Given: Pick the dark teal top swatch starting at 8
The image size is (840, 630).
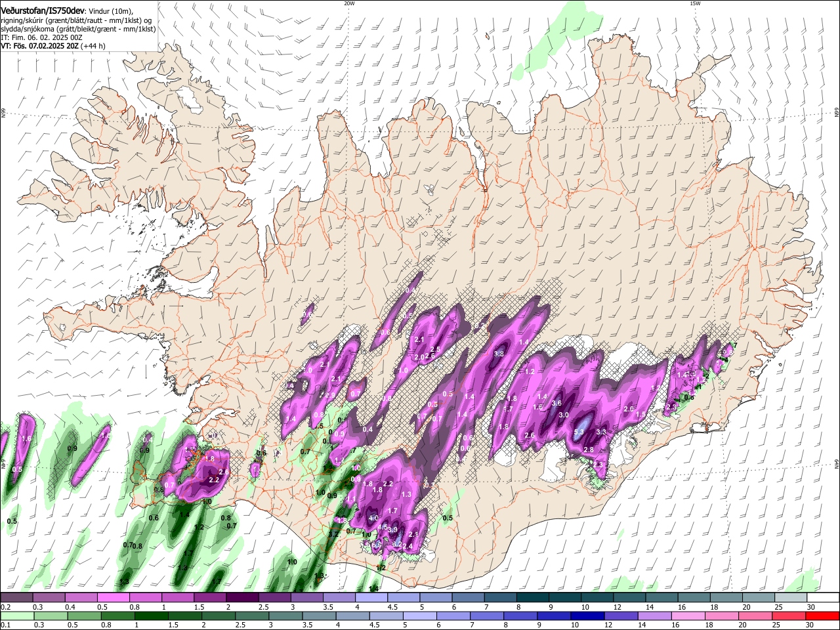Looking at the screenshot, I should [532, 598].
